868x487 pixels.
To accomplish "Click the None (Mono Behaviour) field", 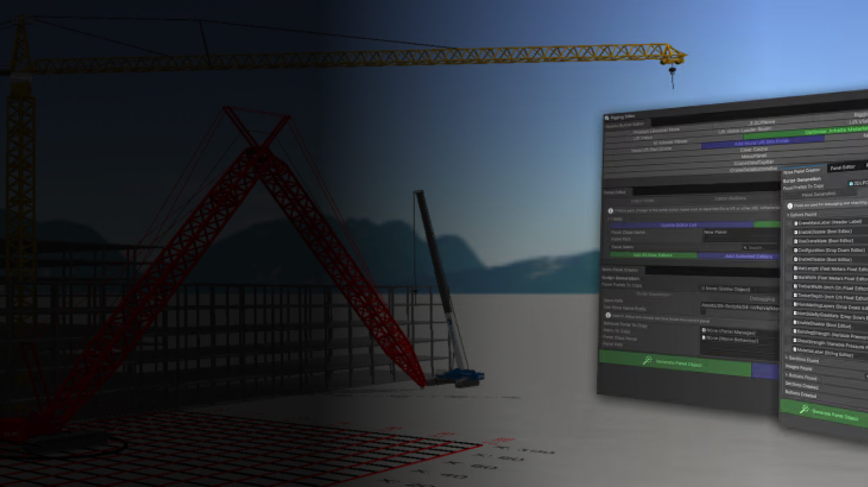I will coord(739,339).
